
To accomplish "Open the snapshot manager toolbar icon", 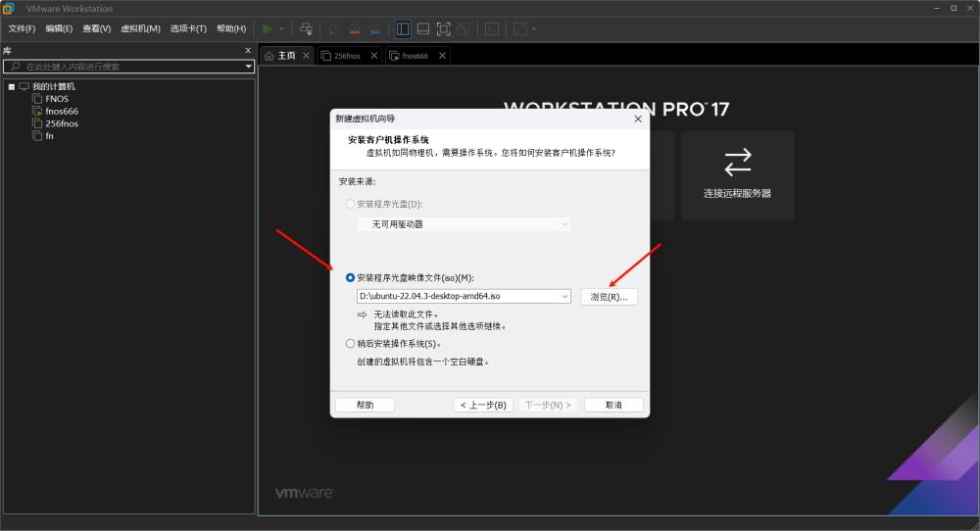I will coord(375,28).
